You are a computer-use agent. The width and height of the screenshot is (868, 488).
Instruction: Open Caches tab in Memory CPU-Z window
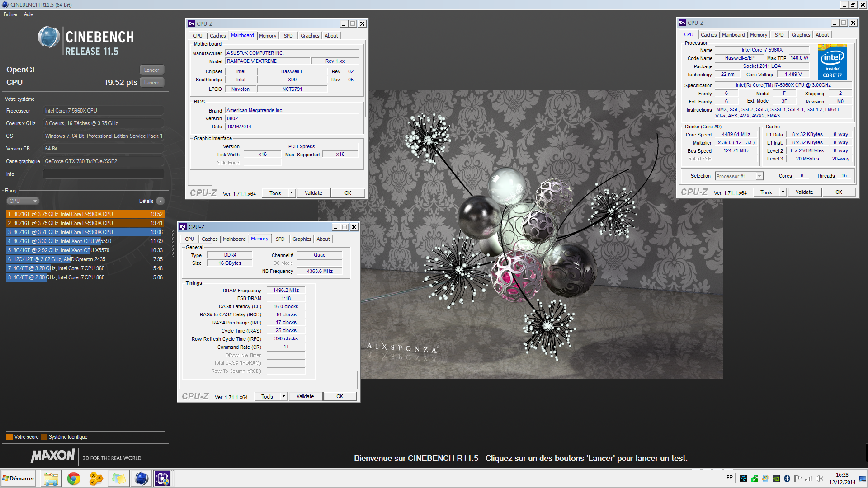(x=209, y=239)
